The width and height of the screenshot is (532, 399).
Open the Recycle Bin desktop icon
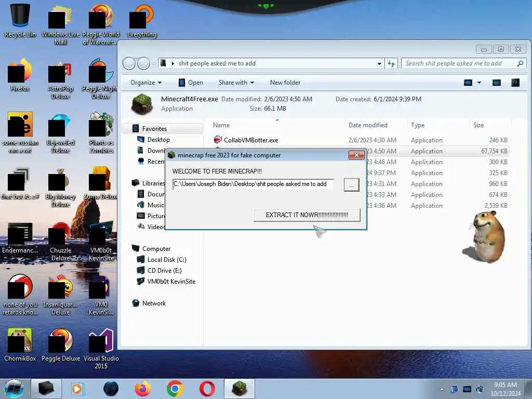coord(20,20)
